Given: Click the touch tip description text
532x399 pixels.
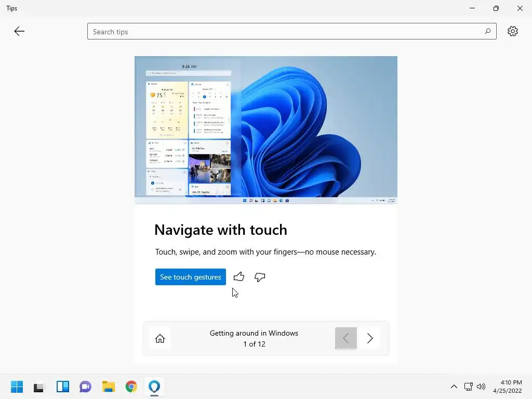Looking at the screenshot, I should (265, 252).
